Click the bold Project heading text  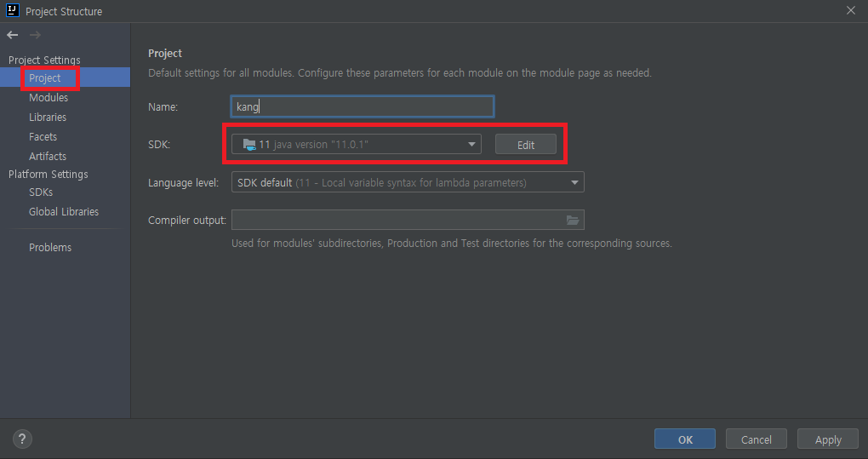pos(165,53)
